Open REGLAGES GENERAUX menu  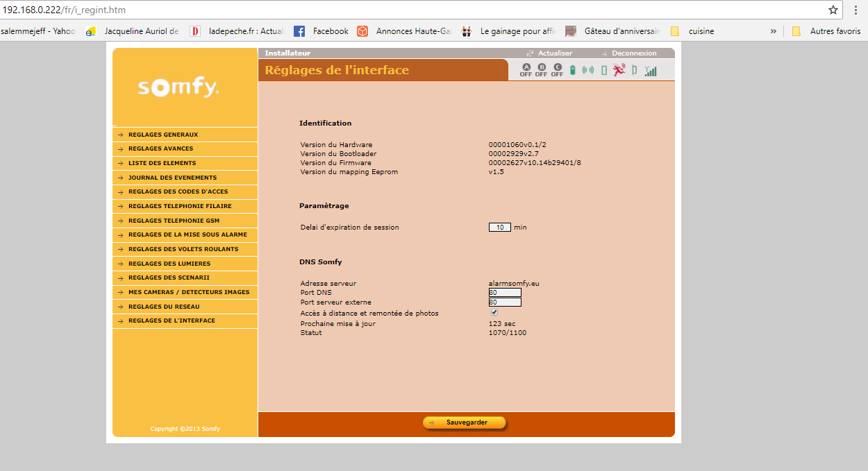coord(185,135)
